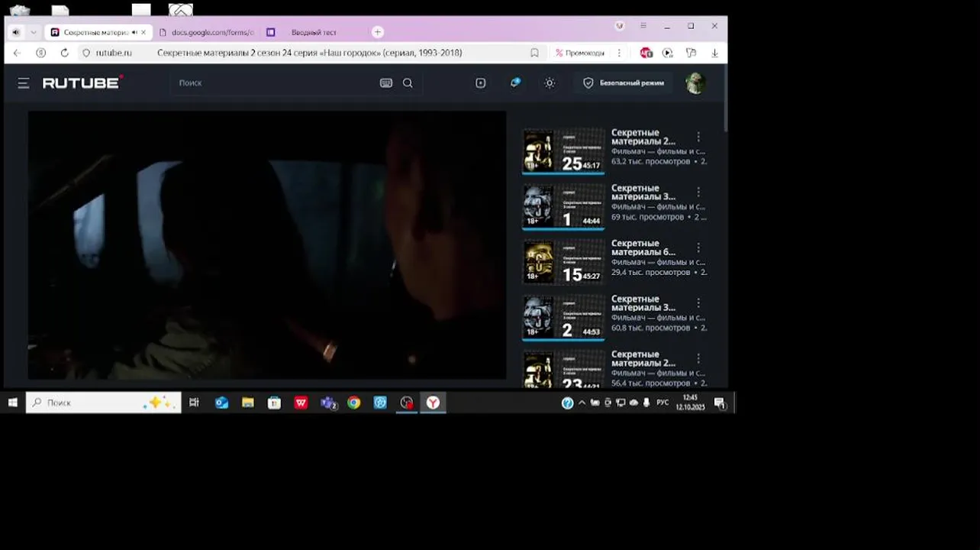This screenshot has height=550, width=980.
Task: Open the browser downloads arrow
Action: pyautogui.click(x=714, y=53)
